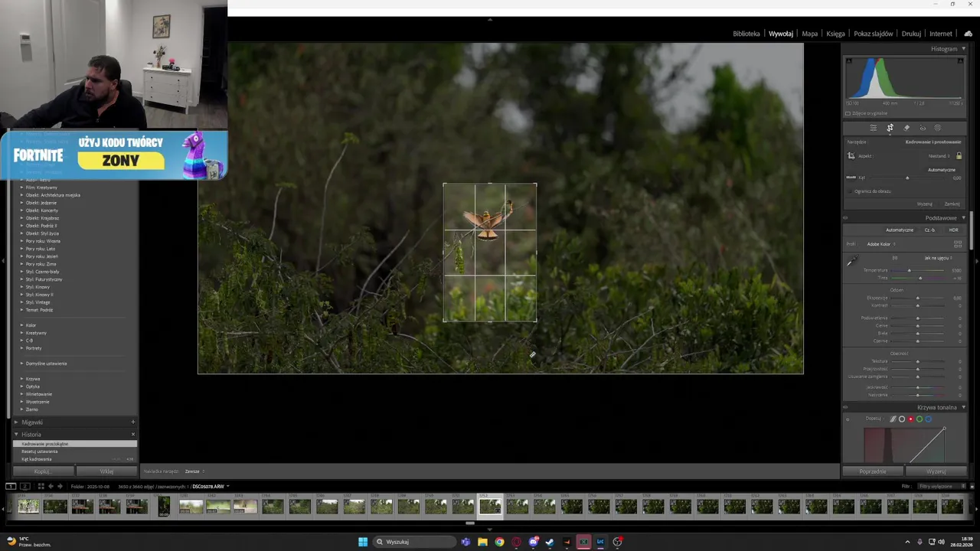980x551 pixels.
Task: Enable the Ogranicz do obrazu checkbox
Action: [850, 191]
